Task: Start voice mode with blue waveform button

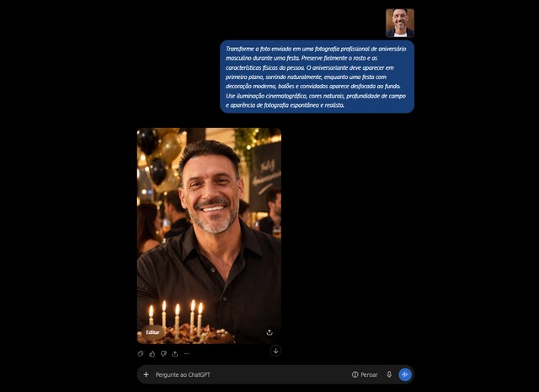Action: pyautogui.click(x=405, y=374)
